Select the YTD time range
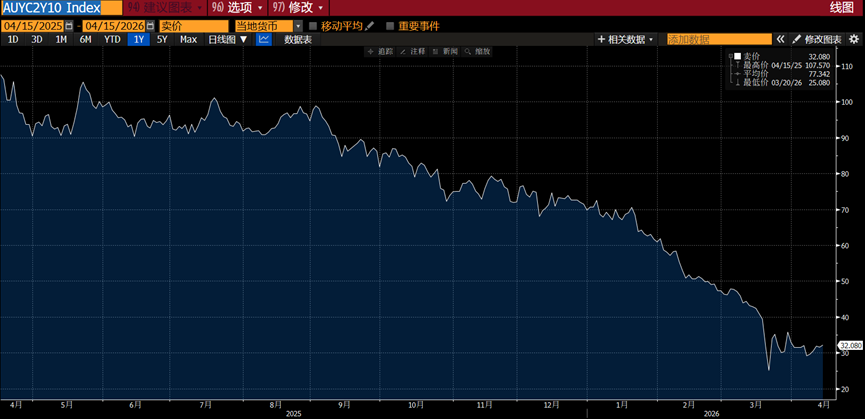This screenshot has width=865, height=419. (x=113, y=40)
